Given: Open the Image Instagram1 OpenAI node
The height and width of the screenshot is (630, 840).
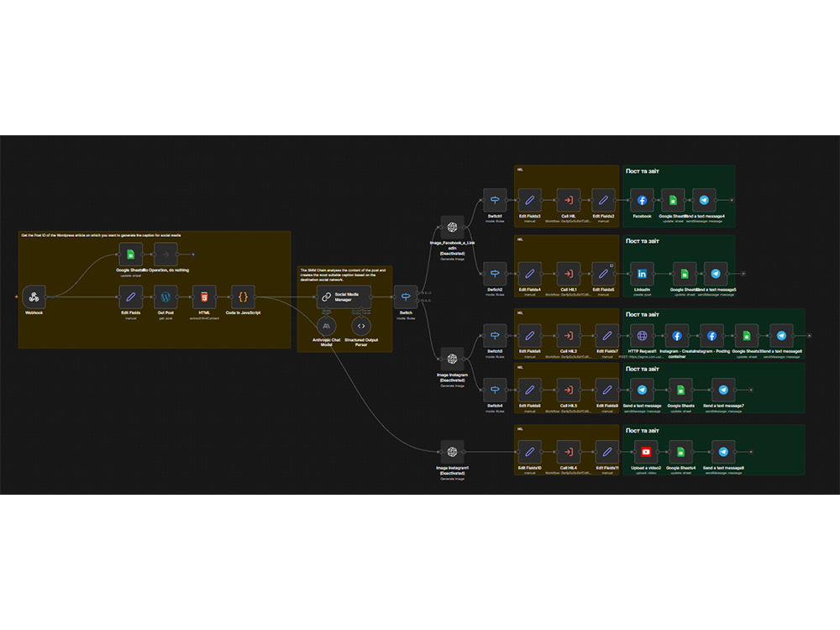Looking at the screenshot, I should [452, 452].
